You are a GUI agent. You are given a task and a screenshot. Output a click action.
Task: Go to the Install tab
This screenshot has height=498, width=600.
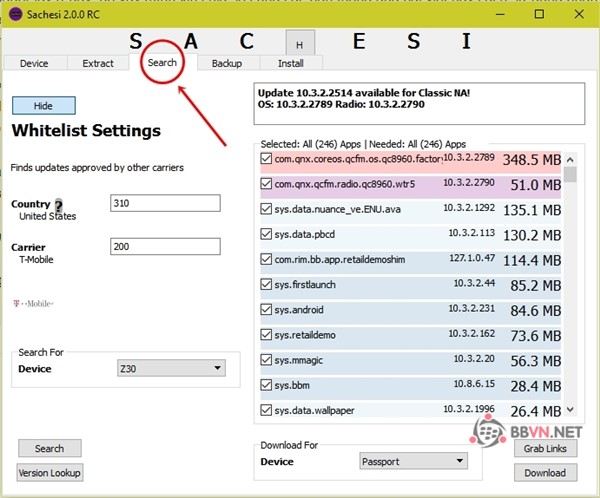(291, 64)
